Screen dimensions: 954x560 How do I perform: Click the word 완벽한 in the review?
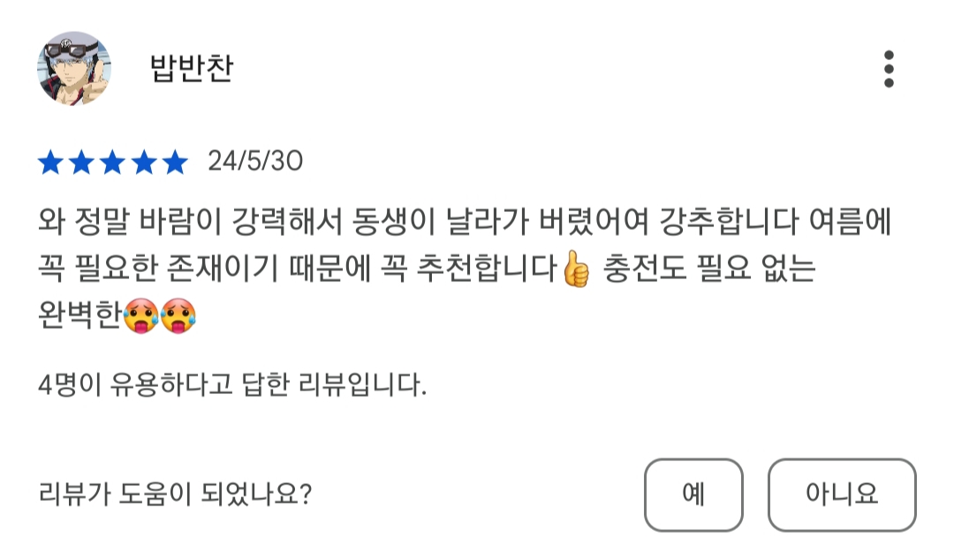79,316
